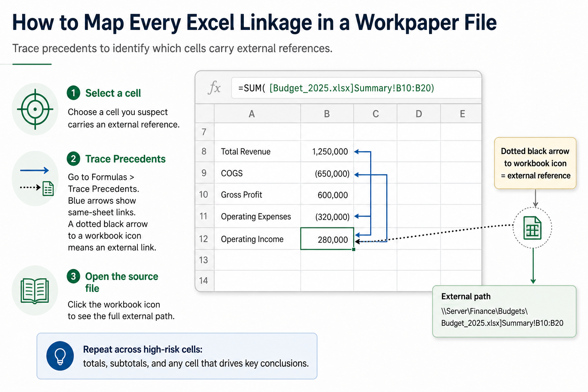
Task: Select row 9 header
Action: click(204, 173)
